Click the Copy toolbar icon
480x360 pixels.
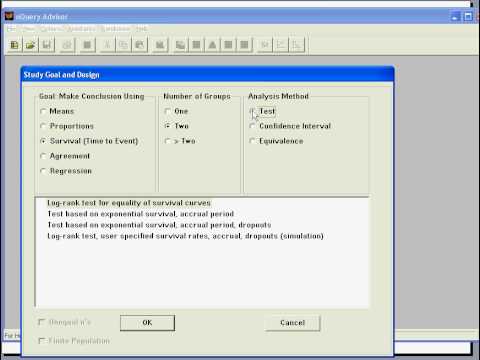click(123, 45)
